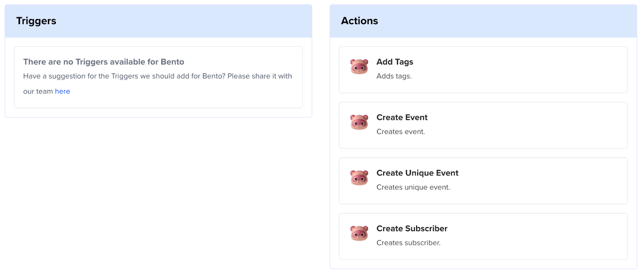Click the "no Triggers available for Bento" heading
The height and width of the screenshot is (273, 644).
[103, 62]
